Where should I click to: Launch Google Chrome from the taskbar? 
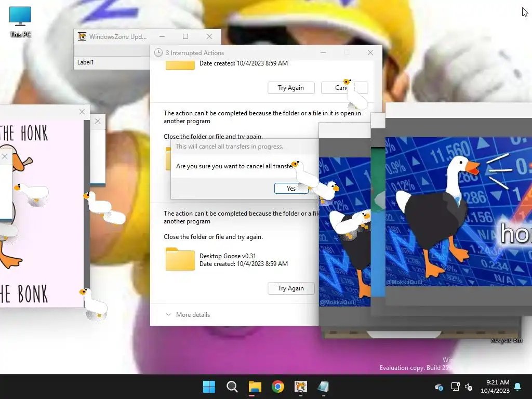pyautogui.click(x=278, y=387)
